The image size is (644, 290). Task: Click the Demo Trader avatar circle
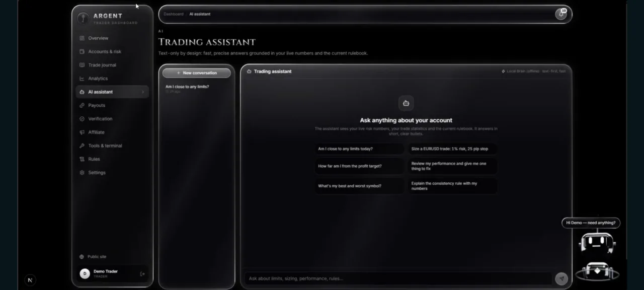click(85, 273)
